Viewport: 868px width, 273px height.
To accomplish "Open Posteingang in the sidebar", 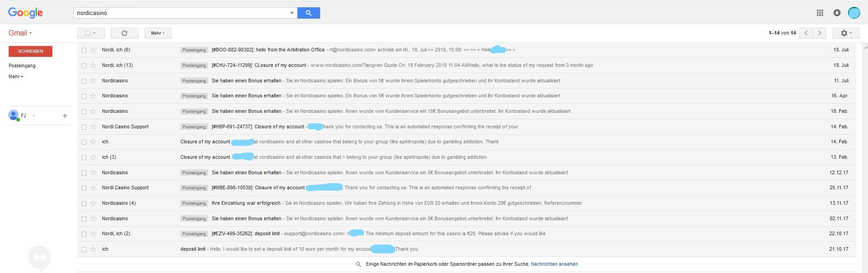I will click(x=22, y=66).
